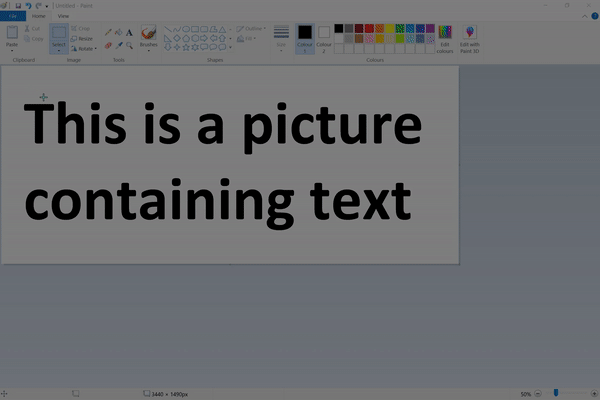600x400 pixels.
Task: Open the File menu
Action: [13, 16]
